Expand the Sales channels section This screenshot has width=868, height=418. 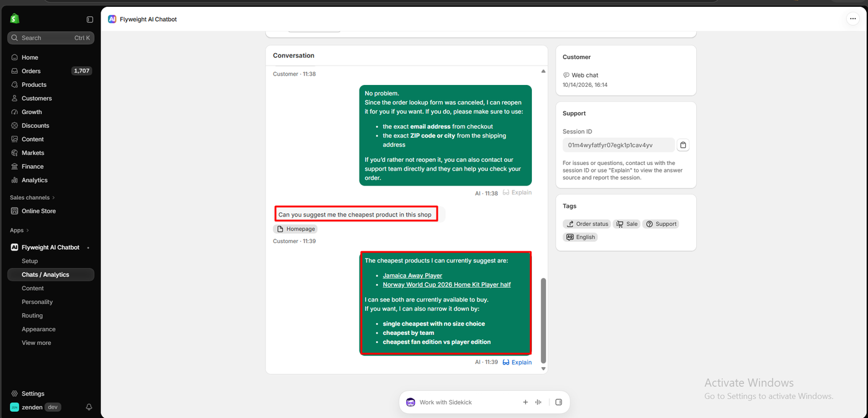(32, 197)
